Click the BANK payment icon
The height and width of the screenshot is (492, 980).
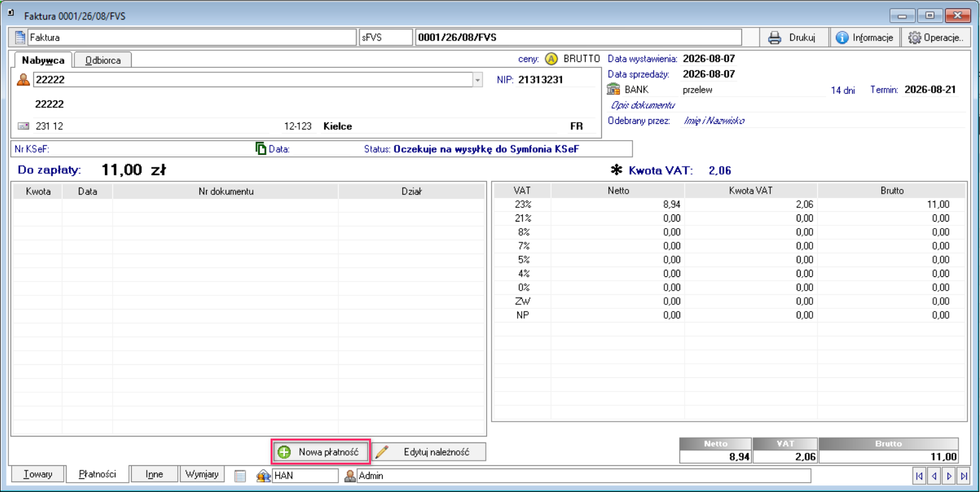coord(613,90)
